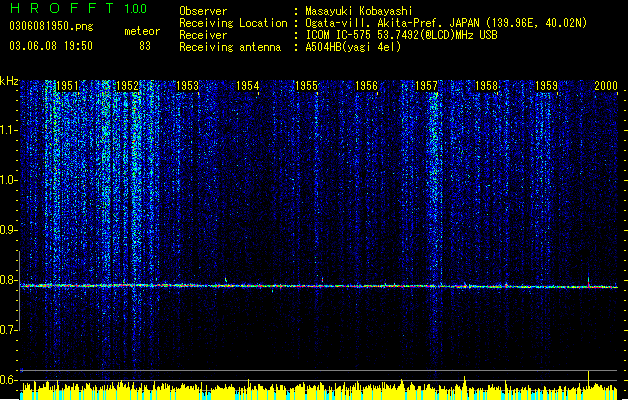Click the 1951 time marker
629x400 pixels.
[67, 86]
